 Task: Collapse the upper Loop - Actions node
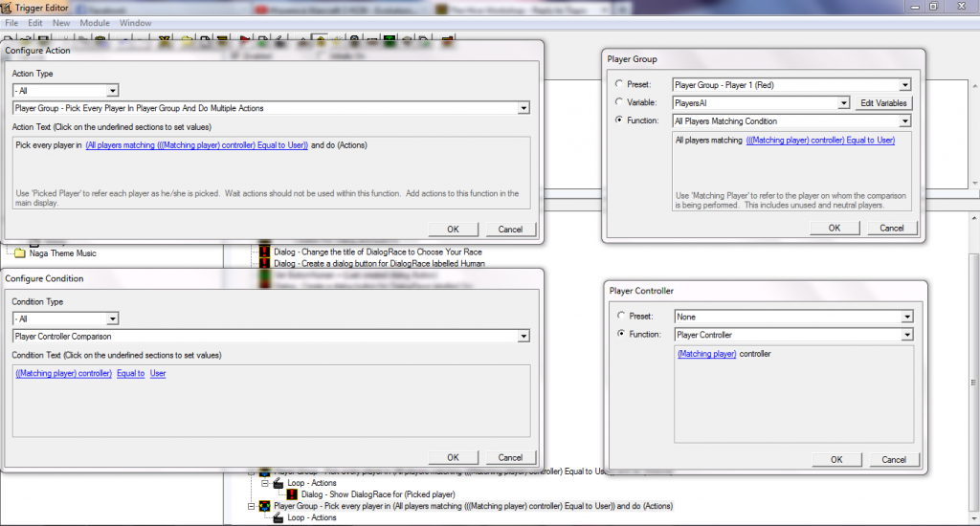(264, 483)
